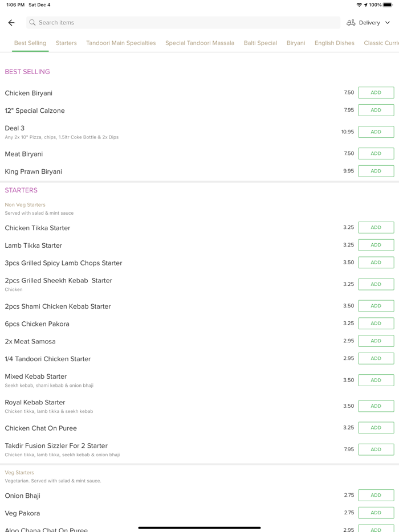Screen dimensions: 399x532
Task: Add Deal 3 to the cart
Action: (376, 132)
